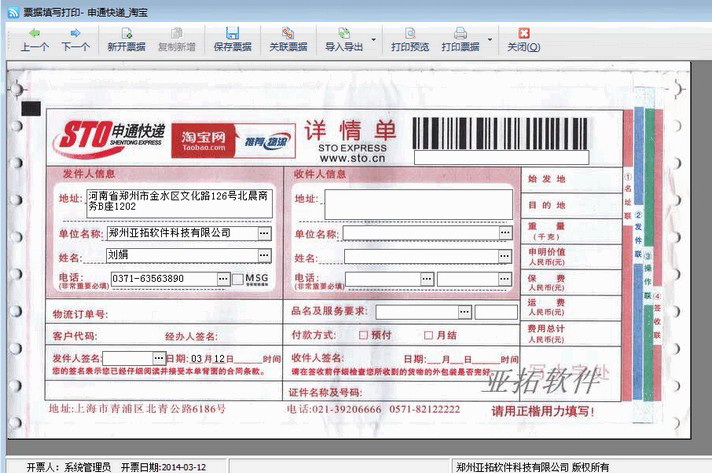Open sender 电话 ellipsis picker
The image size is (712, 473).
pos(223,279)
